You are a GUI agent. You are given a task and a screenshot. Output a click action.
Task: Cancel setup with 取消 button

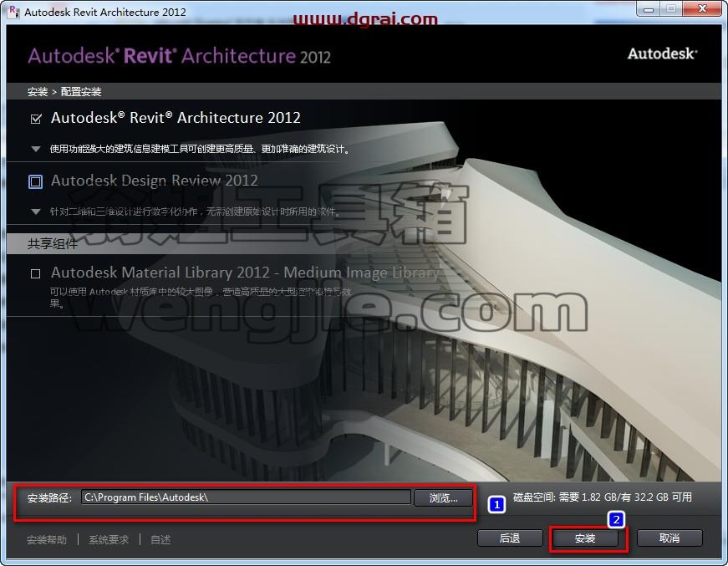[x=669, y=538]
